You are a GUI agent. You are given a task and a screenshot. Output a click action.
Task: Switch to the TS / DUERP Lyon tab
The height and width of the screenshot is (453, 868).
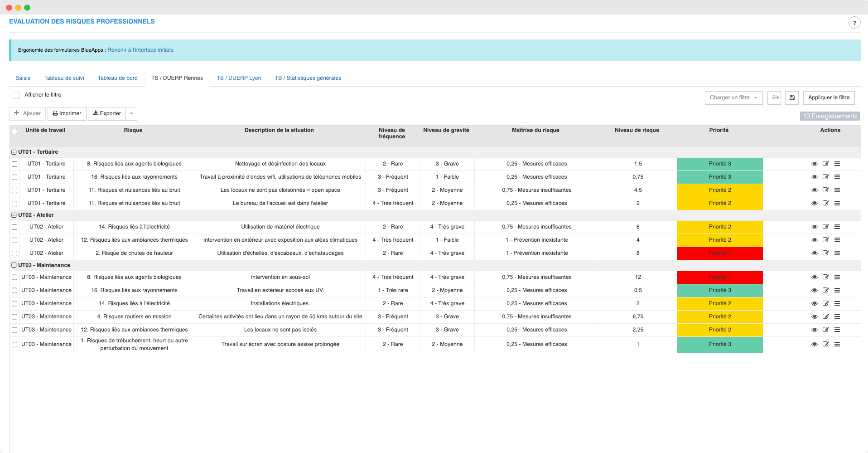tap(239, 78)
